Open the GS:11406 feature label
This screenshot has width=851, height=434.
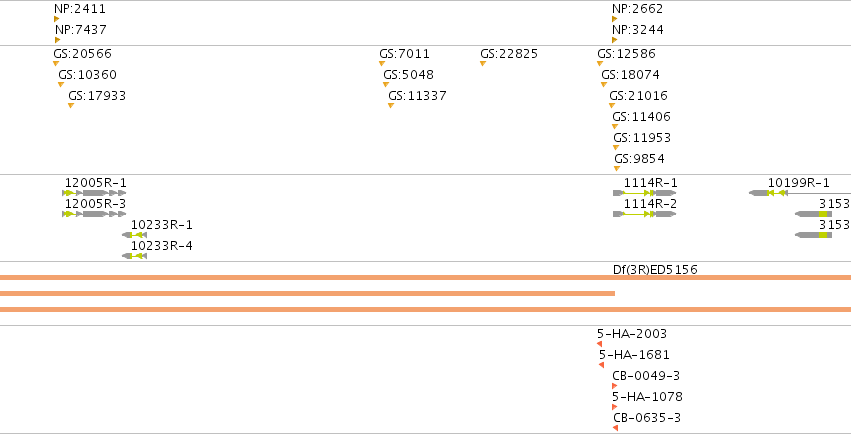(642, 117)
